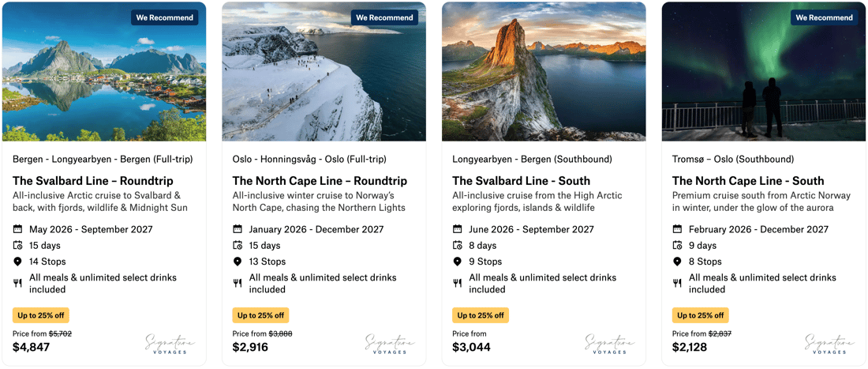This screenshot has width=868, height=369.
Task: Click duration icon beside 8 days
Action: pos(458,246)
